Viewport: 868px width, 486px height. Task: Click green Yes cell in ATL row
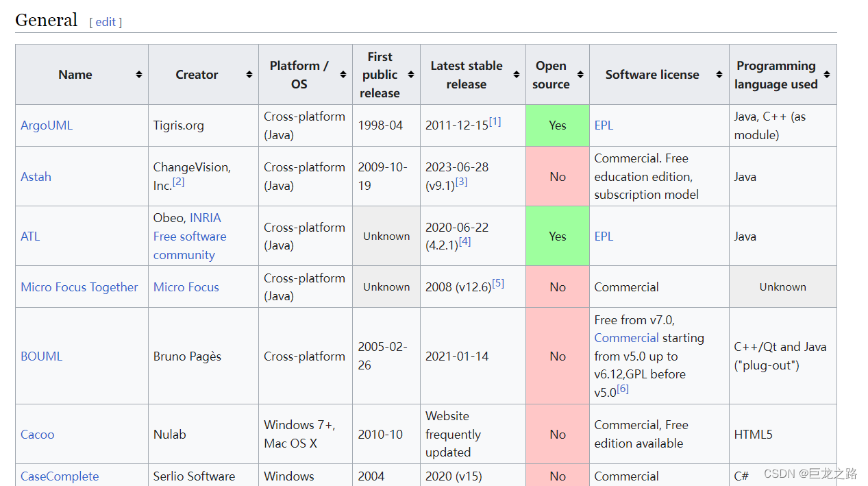coord(558,236)
